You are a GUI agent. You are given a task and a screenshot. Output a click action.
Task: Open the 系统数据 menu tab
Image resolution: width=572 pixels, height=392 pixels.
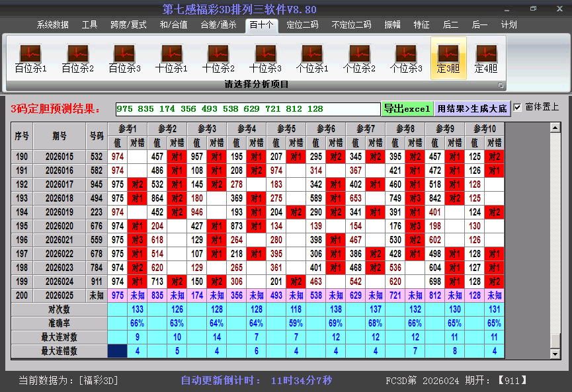click(x=53, y=25)
